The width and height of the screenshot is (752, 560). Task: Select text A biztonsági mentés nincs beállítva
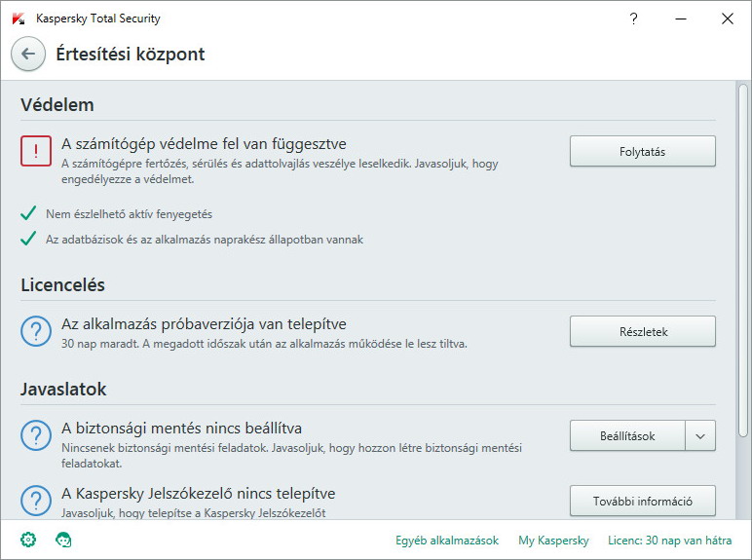pos(182,428)
